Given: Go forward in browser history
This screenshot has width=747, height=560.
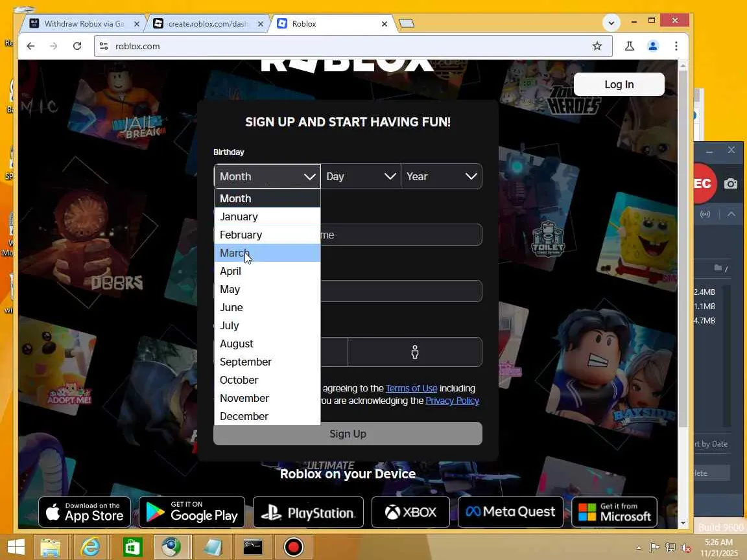Looking at the screenshot, I should click(x=53, y=46).
